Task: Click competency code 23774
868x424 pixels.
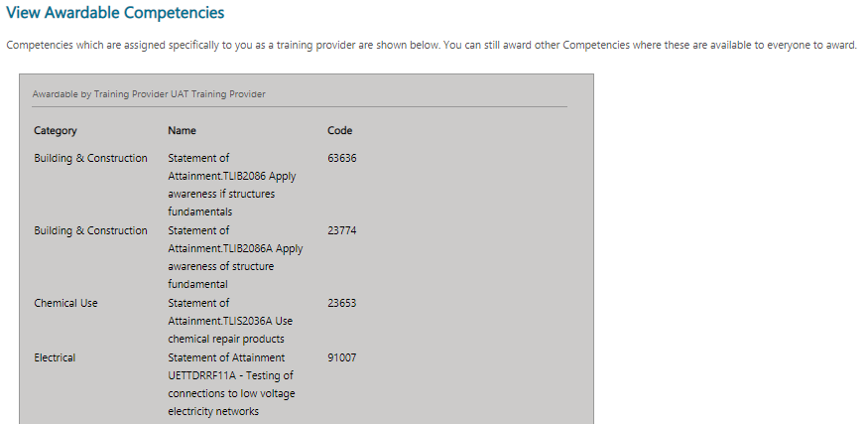Action: pos(341,230)
